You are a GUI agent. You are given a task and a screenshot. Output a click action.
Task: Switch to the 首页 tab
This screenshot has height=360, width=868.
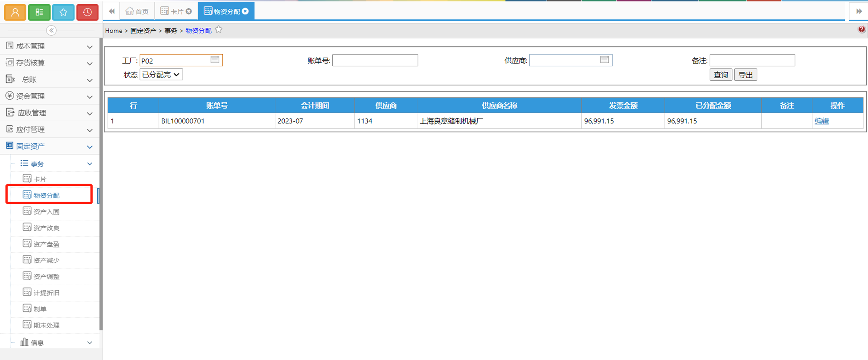tap(137, 11)
